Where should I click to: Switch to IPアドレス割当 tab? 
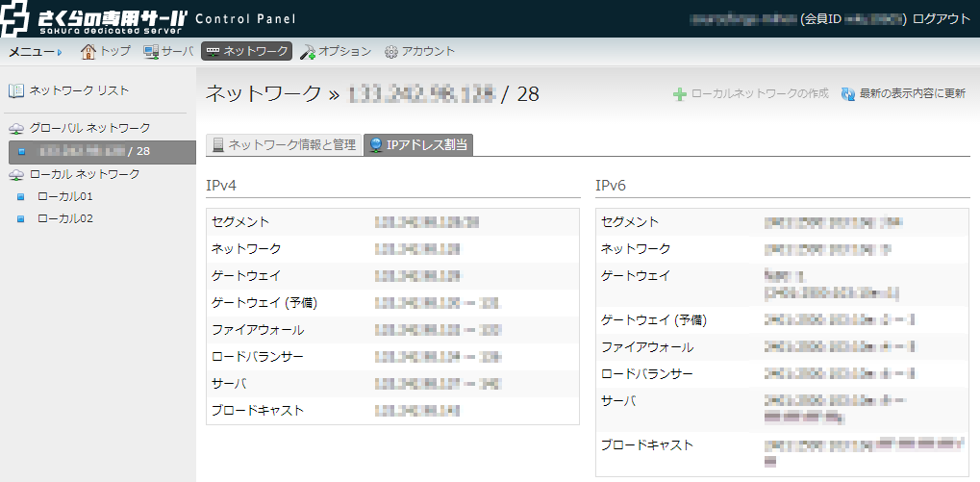pos(418,145)
